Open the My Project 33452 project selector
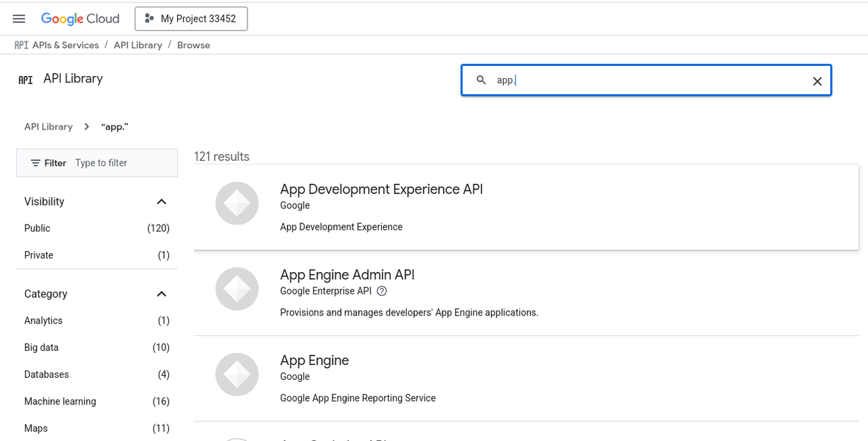This screenshot has width=868, height=441. pos(191,19)
